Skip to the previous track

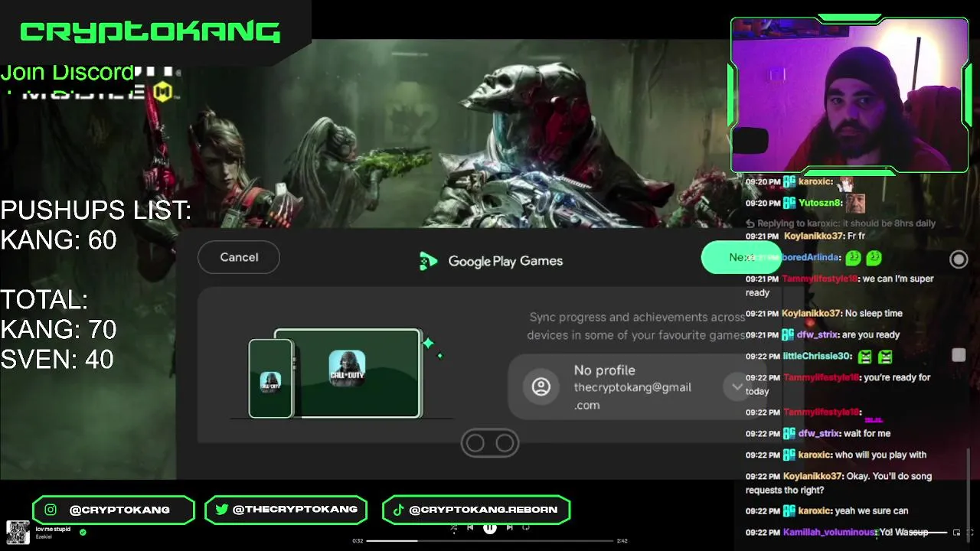point(470,527)
